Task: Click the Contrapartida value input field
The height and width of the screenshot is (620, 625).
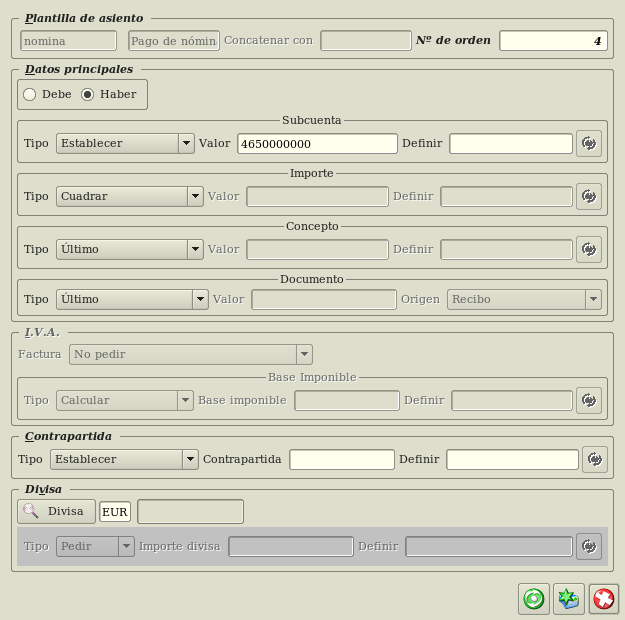Action: [342, 459]
